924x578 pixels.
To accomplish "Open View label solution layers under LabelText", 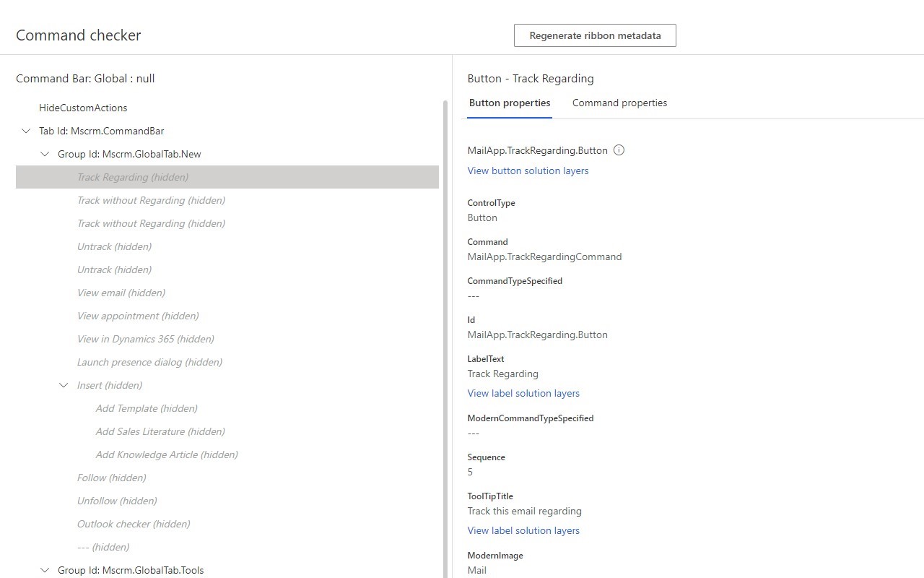I will [523, 393].
